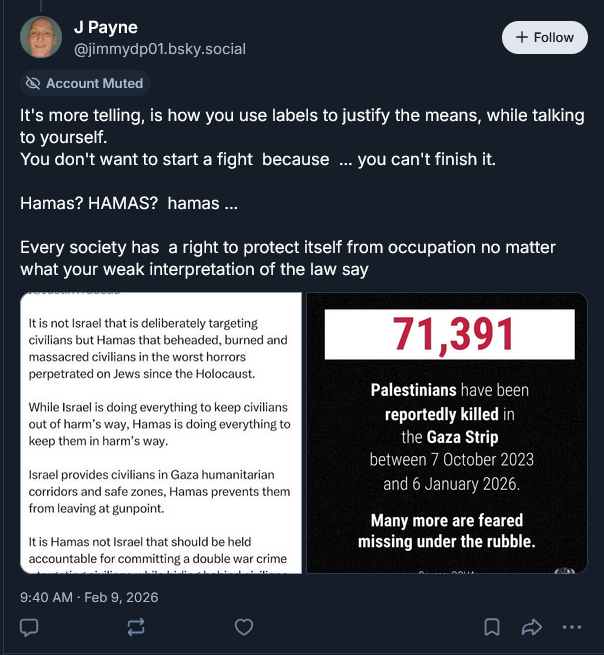Open J Payne's profile avatar
The width and height of the screenshot is (604, 655).
pos(41,37)
